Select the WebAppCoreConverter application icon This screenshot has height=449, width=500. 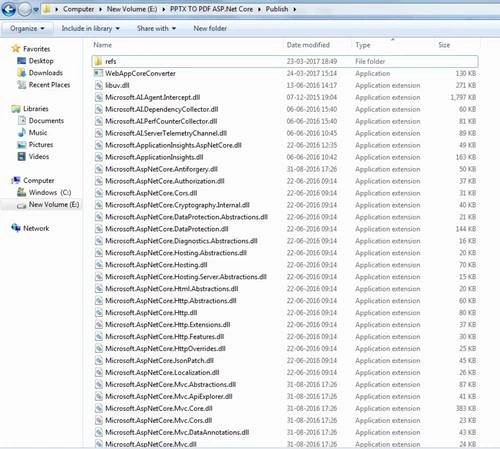click(x=98, y=73)
